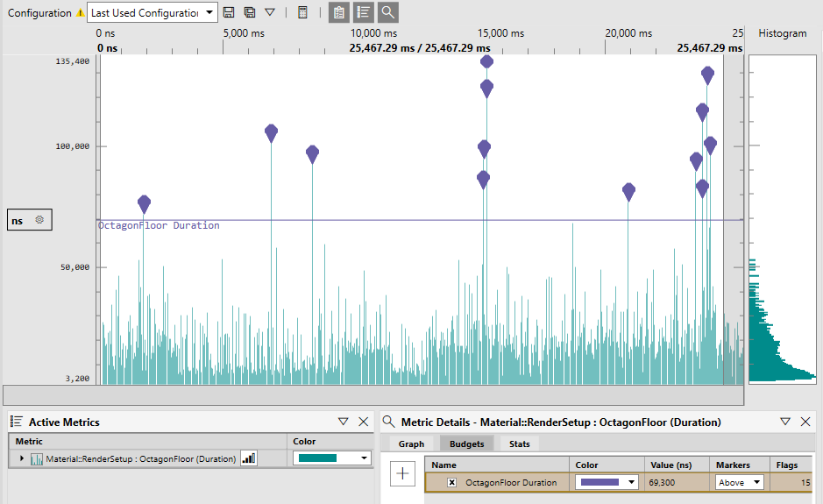Click the Flags column header
This screenshot has width=823, height=504.
tap(791, 465)
